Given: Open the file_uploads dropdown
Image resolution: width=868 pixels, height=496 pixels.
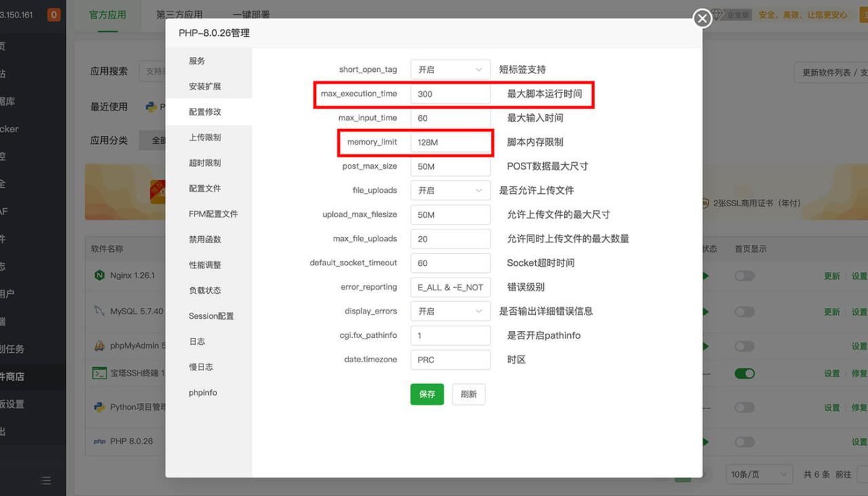Looking at the screenshot, I should click(450, 190).
